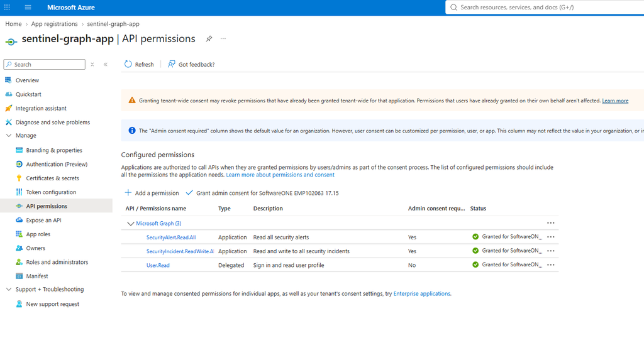The image size is (644, 360).
Task: Click the Got feedback icon
Action: coord(171,64)
